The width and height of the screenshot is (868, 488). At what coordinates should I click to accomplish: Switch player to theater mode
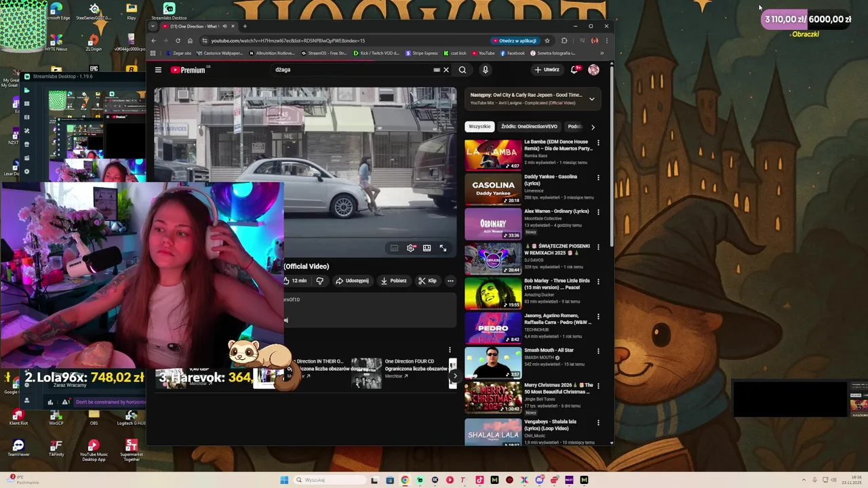(x=427, y=248)
